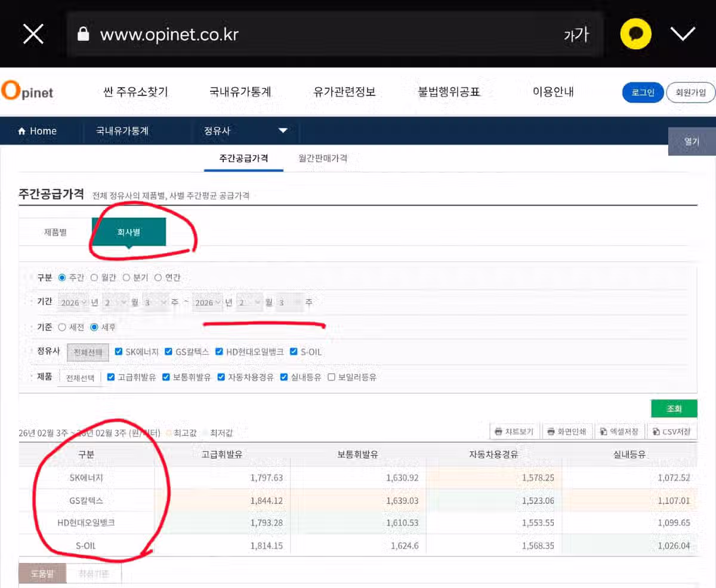Click the Opinet logo
716x588 pixels.
point(27,92)
